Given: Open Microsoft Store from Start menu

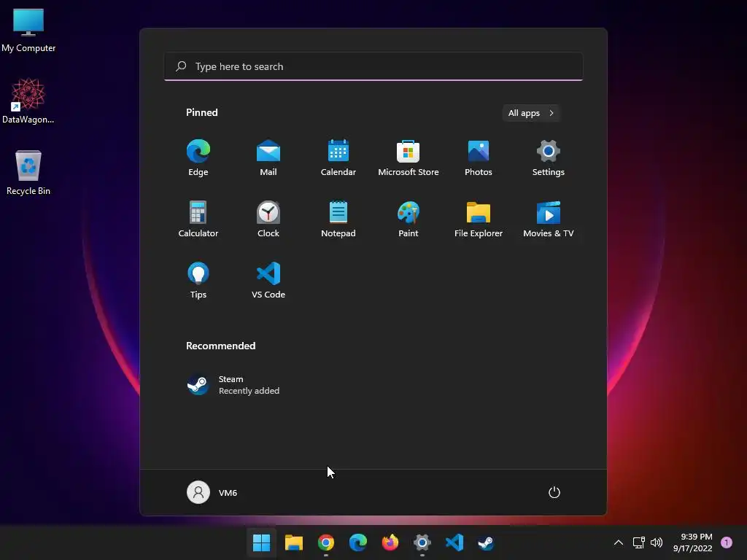Looking at the screenshot, I should pos(409,158).
